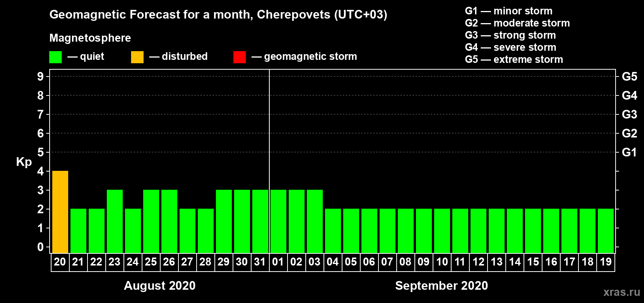Click date cell 01 on the axis

(278, 262)
